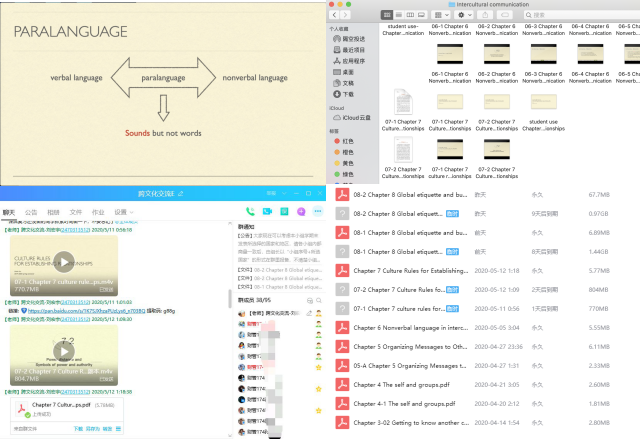Open 桌面 in the Finder sidebar

343,72
